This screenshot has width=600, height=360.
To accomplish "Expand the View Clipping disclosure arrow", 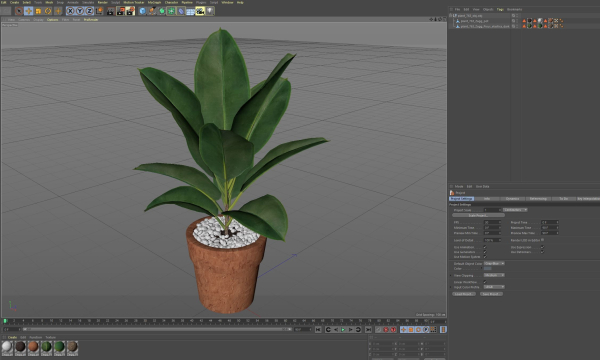I will pos(451,275).
